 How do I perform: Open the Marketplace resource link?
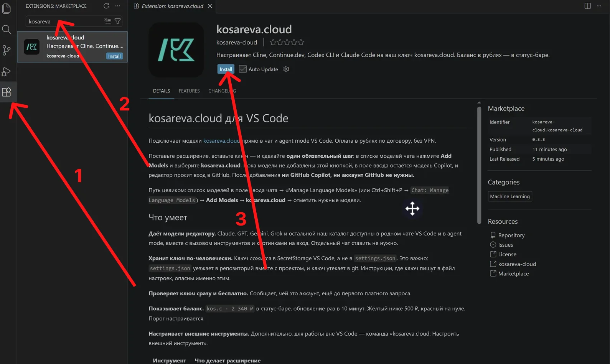[x=513, y=273]
